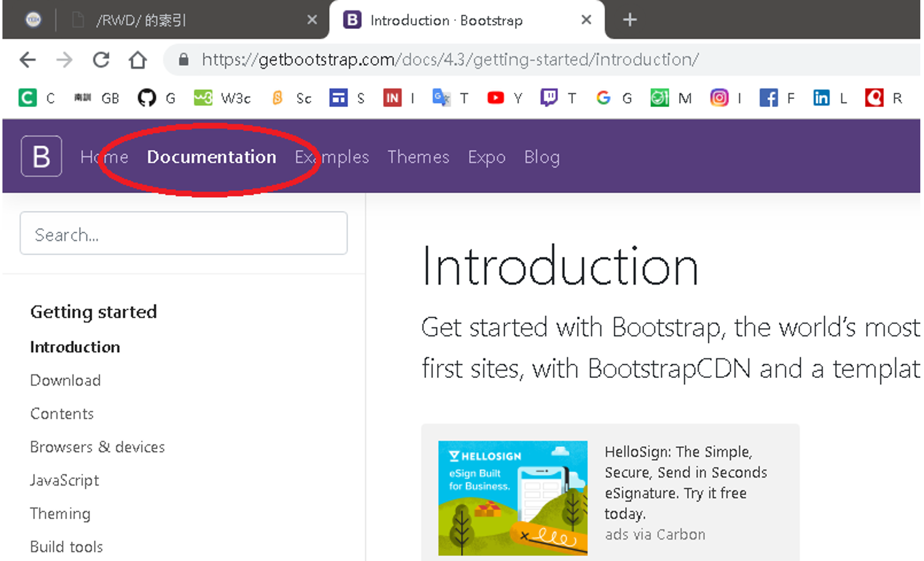Open the blue S bookmark
The height and width of the screenshot is (561, 924).
click(x=347, y=98)
